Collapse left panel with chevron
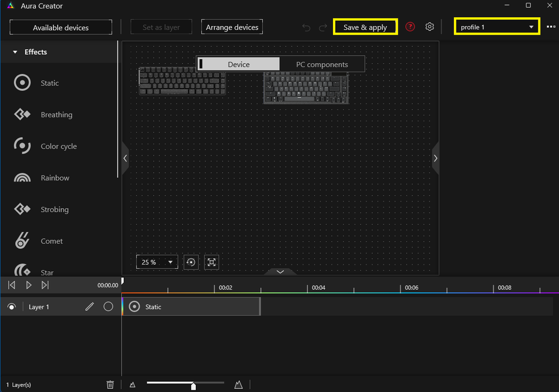This screenshot has width=559, height=392. click(x=125, y=158)
